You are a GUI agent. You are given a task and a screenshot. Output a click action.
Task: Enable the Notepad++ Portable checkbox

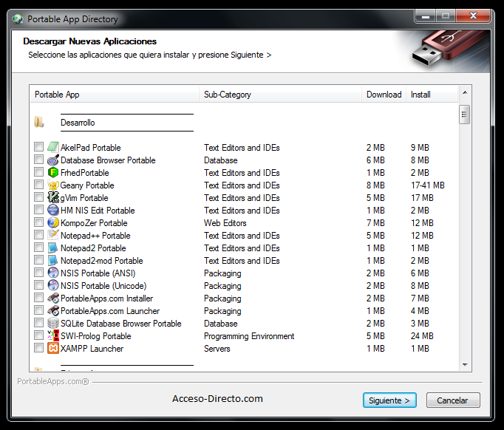tap(38, 235)
